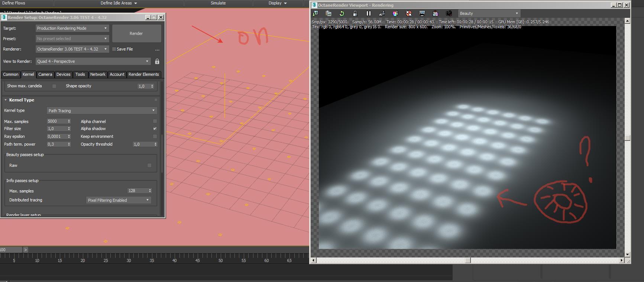The image size is (644, 282).
Task: Switch to the Render Elements tab
Action: pyautogui.click(x=144, y=75)
